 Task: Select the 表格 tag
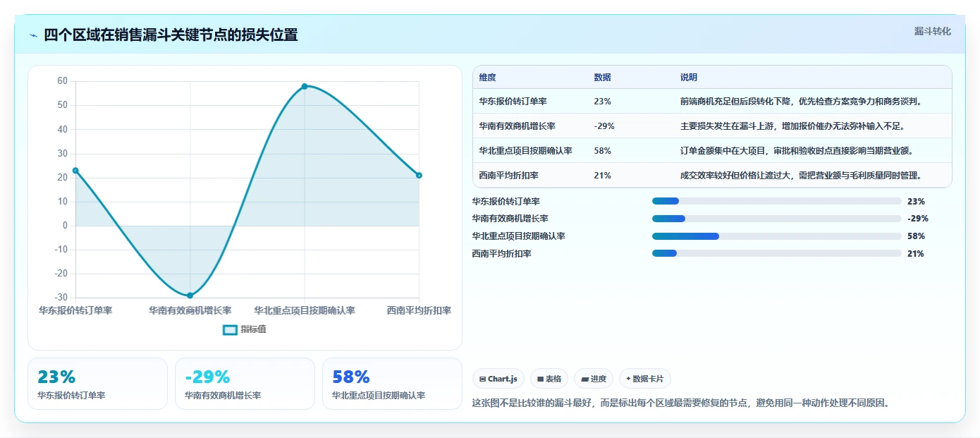pyautogui.click(x=549, y=379)
